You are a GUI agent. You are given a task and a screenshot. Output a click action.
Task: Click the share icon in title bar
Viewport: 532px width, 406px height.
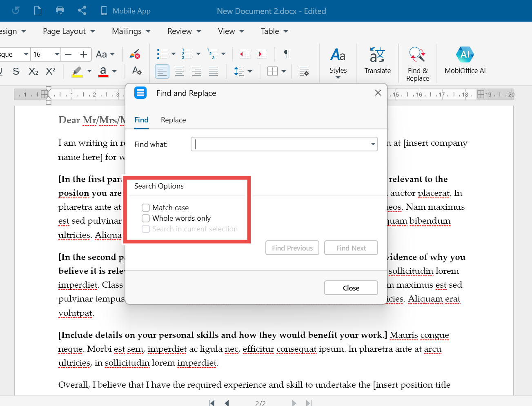tap(82, 11)
